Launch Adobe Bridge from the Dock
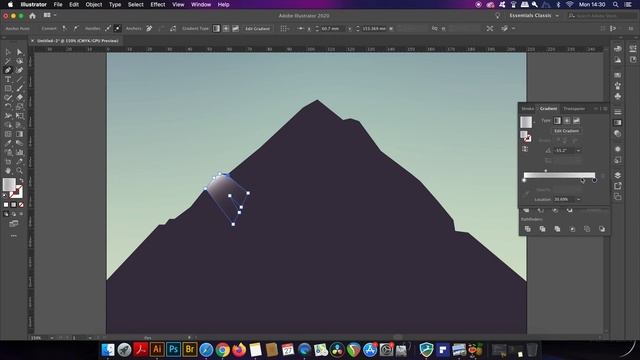 pyautogui.click(x=190, y=349)
